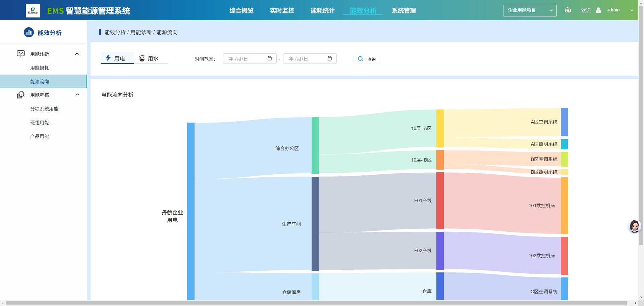Click the start date input field

click(x=250, y=58)
